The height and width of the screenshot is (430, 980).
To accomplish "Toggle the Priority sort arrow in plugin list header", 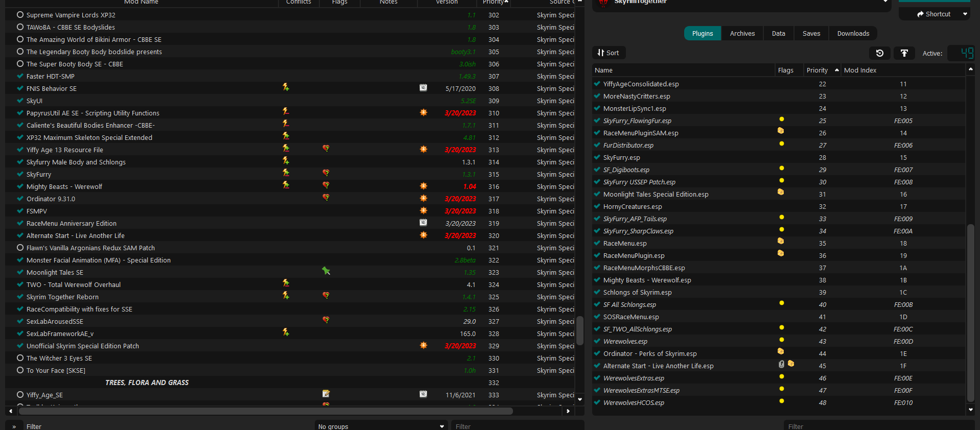I will pyautogui.click(x=837, y=70).
